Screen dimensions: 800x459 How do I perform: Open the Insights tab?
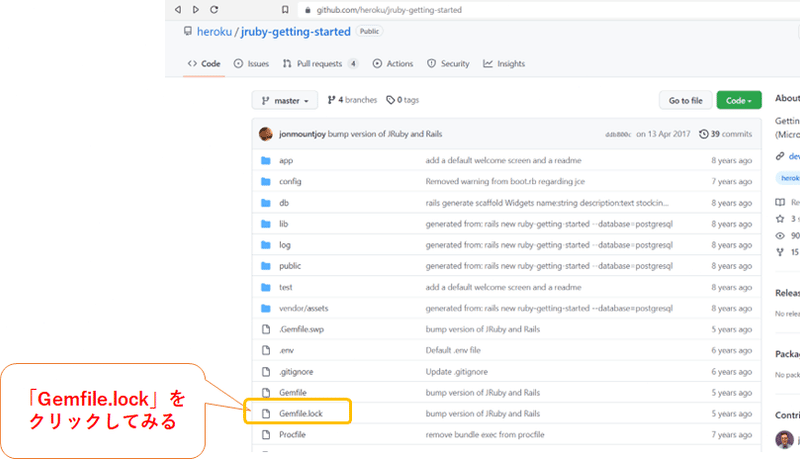click(x=504, y=64)
